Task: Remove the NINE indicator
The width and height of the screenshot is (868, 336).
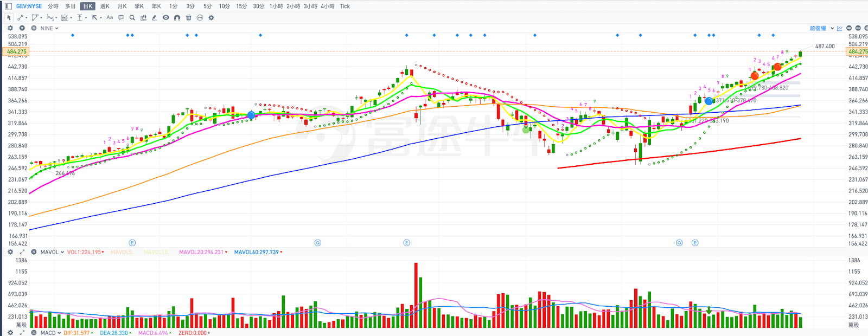Action: tap(34, 28)
